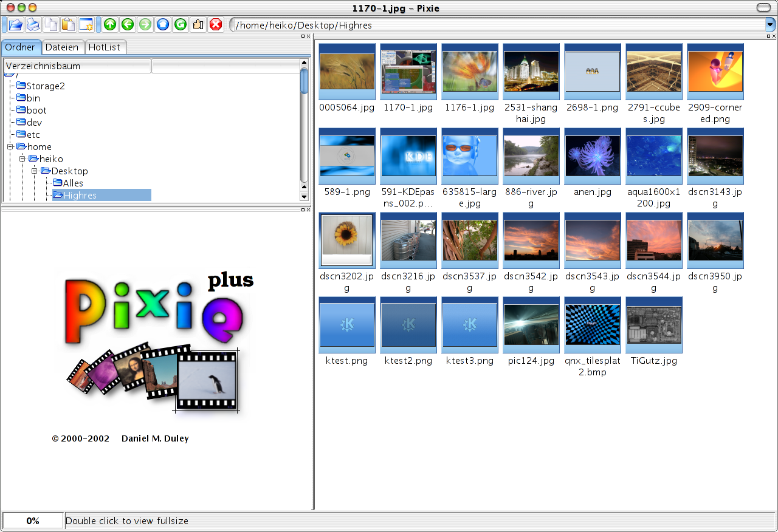This screenshot has height=532, width=778.
Task: Select thumbnail 1176-1.jpg
Action: (470, 72)
